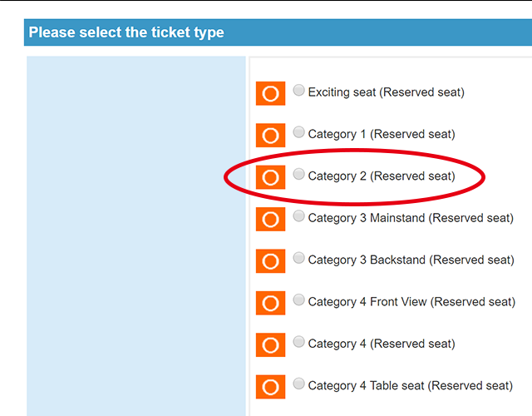Click the orange icon beside Exciting seat
The width and height of the screenshot is (532, 416).
pos(270,94)
